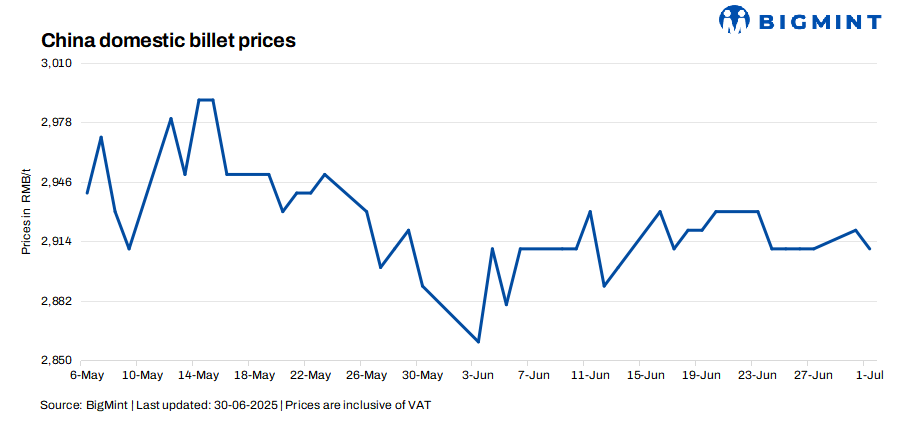
Task: Click the BIGMINT wordmark text
Action: coord(818,21)
